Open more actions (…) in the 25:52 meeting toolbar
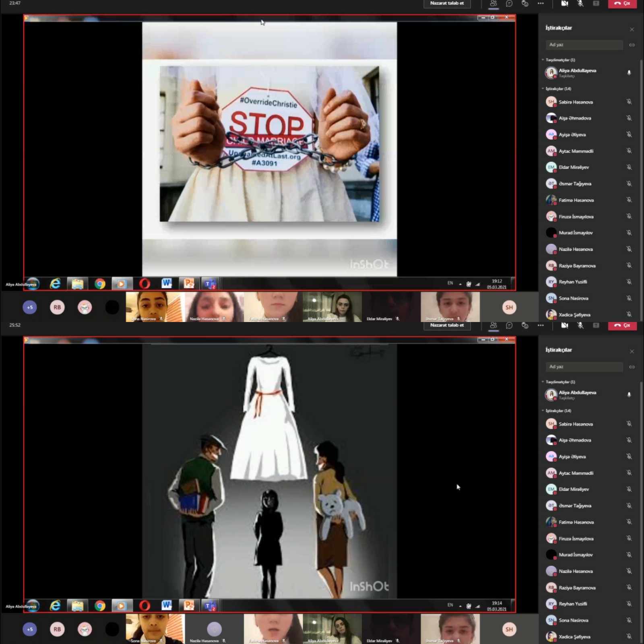 click(541, 325)
